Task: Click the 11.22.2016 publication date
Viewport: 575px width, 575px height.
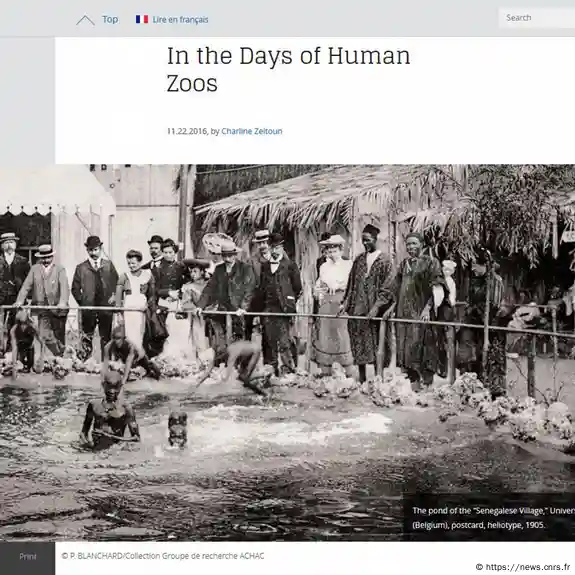Action: click(187, 131)
